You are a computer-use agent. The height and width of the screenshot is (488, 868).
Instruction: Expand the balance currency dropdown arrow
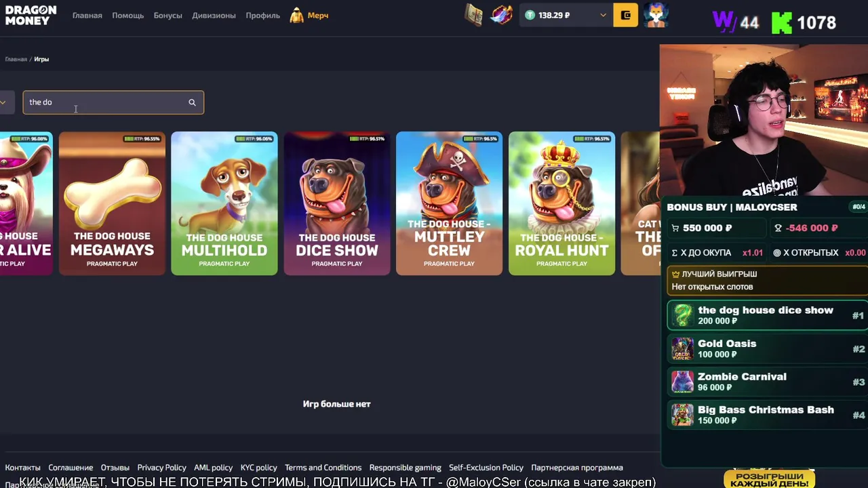(603, 15)
